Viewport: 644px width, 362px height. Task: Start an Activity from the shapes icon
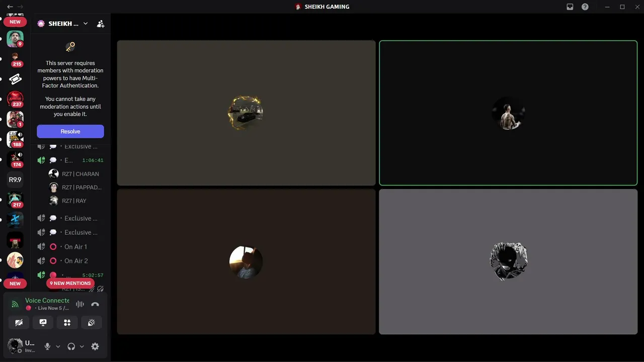click(67, 322)
